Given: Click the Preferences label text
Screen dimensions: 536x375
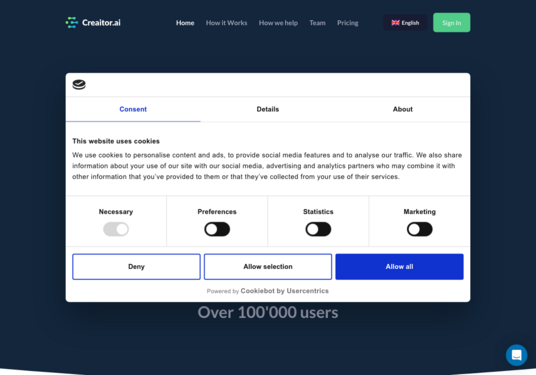Looking at the screenshot, I should point(217,212).
